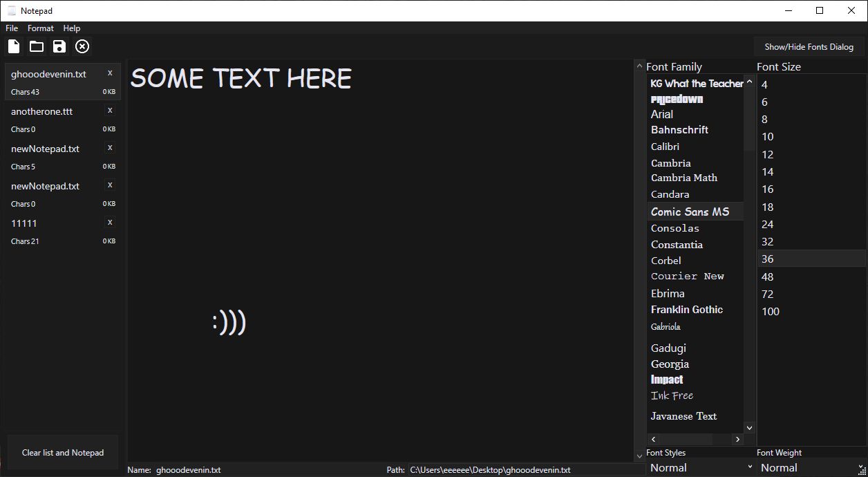Close the ghooodevenin.txt list entry with X
868x477 pixels.
tap(110, 73)
